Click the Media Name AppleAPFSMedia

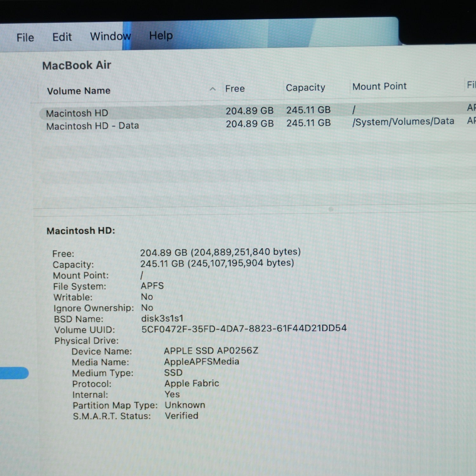point(202,362)
